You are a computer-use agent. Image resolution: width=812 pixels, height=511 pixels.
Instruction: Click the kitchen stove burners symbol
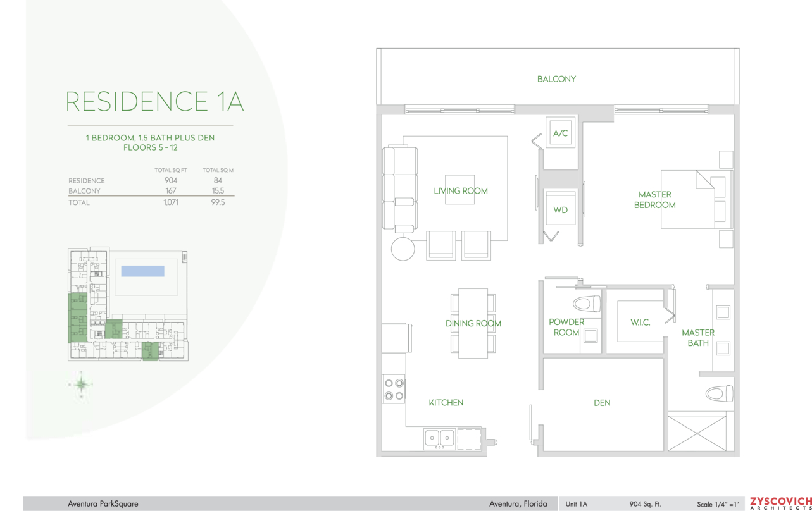(x=394, y=390)
